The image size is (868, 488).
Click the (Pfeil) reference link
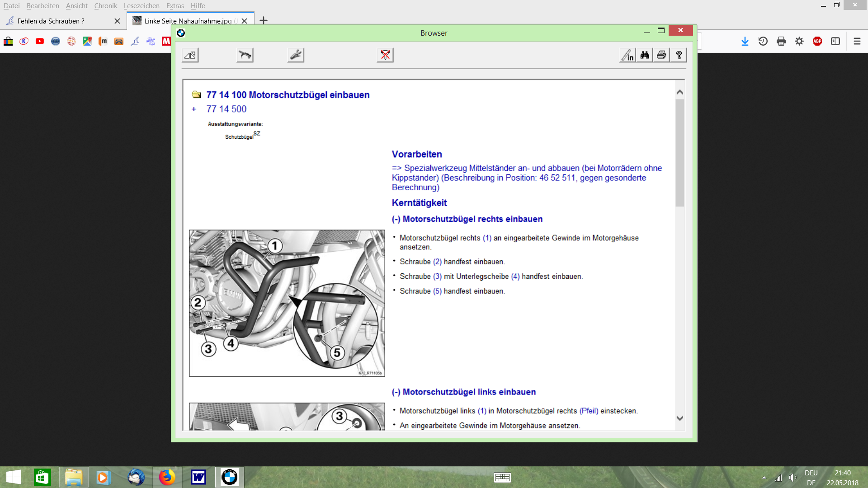pos(589,411)
